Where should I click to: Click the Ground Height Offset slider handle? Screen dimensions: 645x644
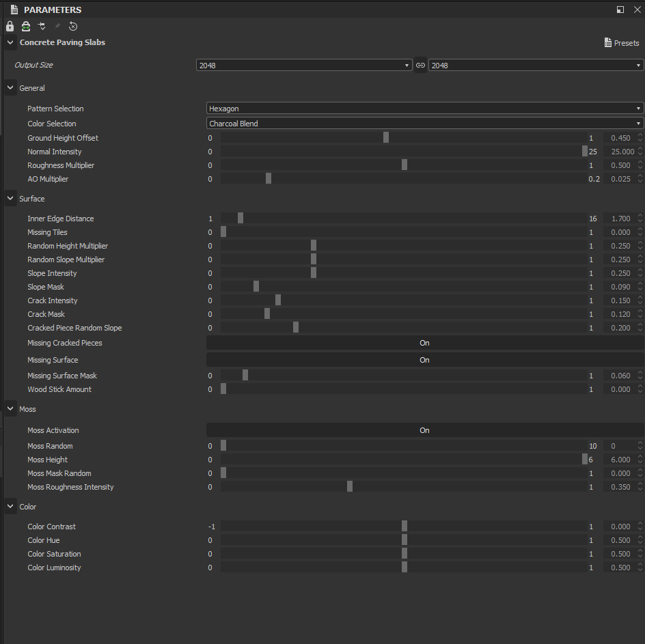pos(386,138)
